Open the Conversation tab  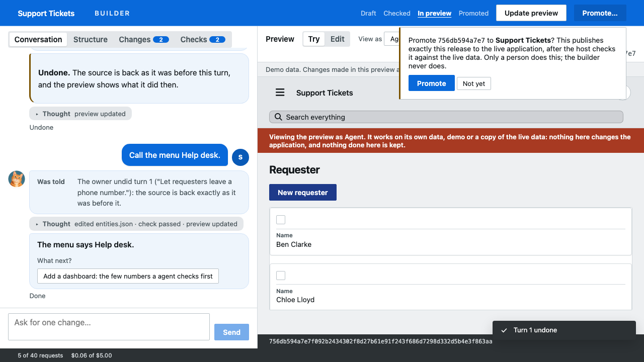point(38,40)
